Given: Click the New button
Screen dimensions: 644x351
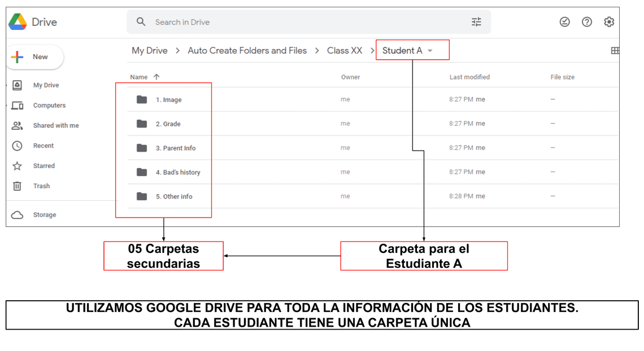Looking at the screenshot, I should (x=35, y=57).
